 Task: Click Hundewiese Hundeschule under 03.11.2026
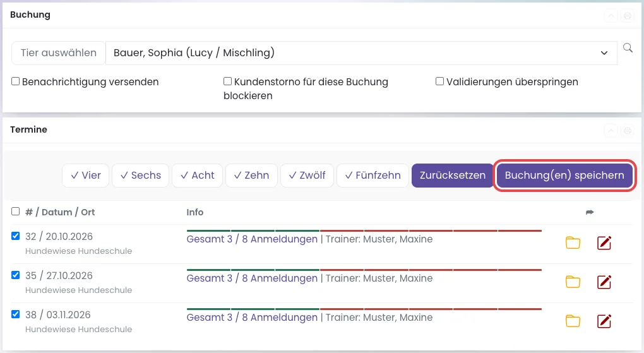(x=78, y=329)
